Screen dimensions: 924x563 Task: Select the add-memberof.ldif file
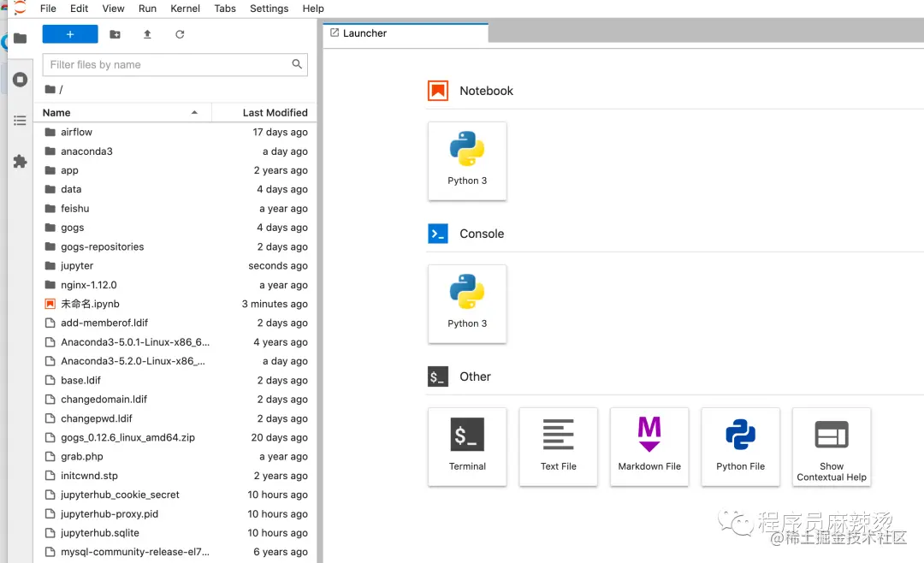pos(175,323)
